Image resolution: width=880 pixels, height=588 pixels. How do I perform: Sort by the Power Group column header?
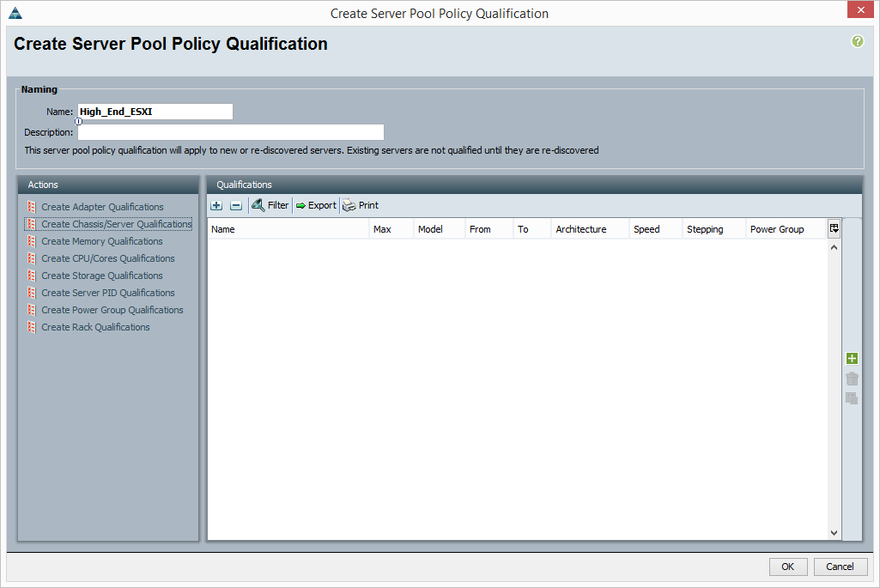tap(786, 229)
